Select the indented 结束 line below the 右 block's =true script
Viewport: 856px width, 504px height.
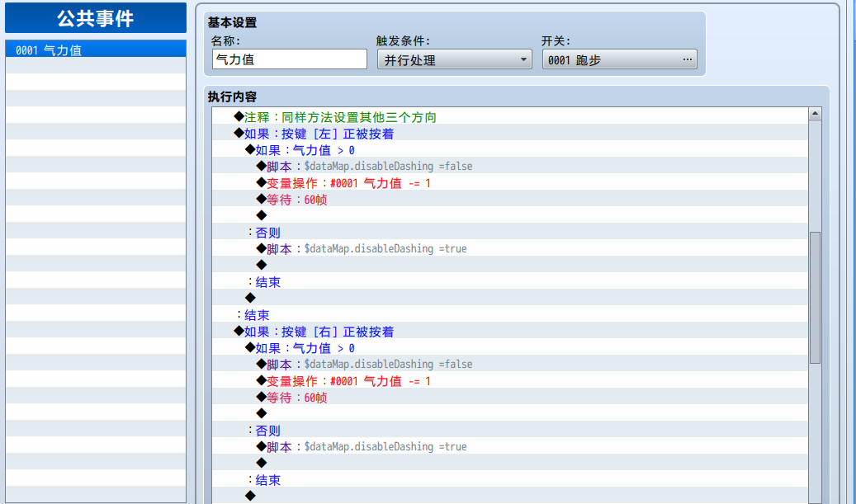[x=510, y=479]
